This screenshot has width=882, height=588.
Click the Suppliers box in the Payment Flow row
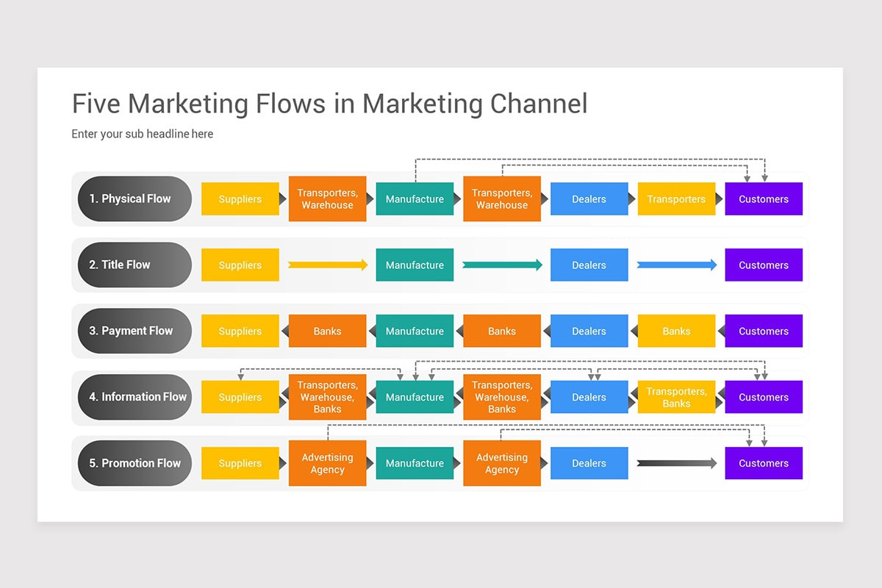[240, 331]
